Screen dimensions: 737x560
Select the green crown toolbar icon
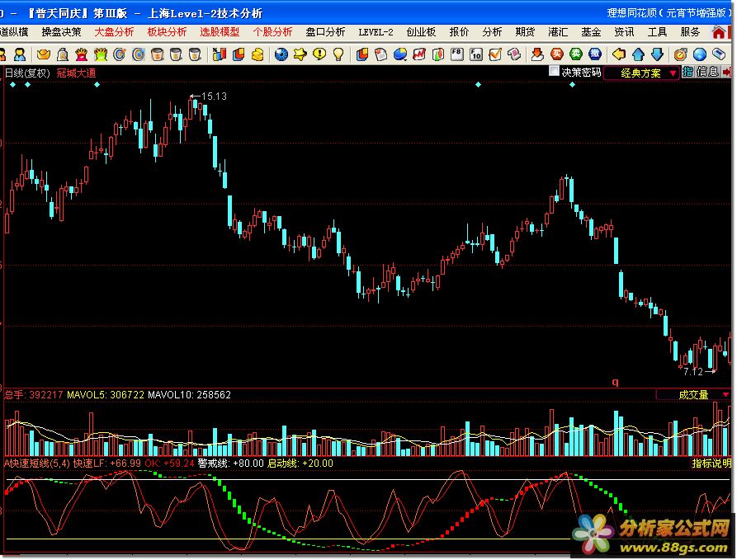(x=101, y=54)
